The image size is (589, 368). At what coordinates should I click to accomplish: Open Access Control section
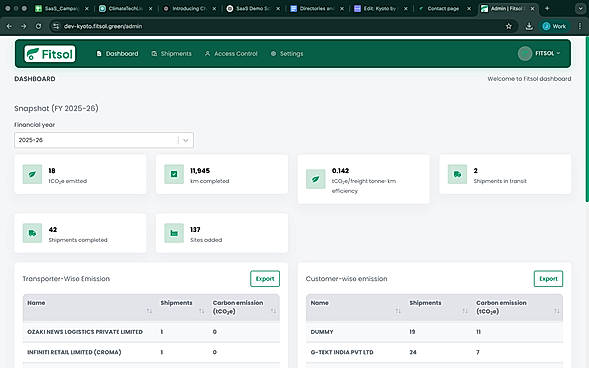(231, 54)
